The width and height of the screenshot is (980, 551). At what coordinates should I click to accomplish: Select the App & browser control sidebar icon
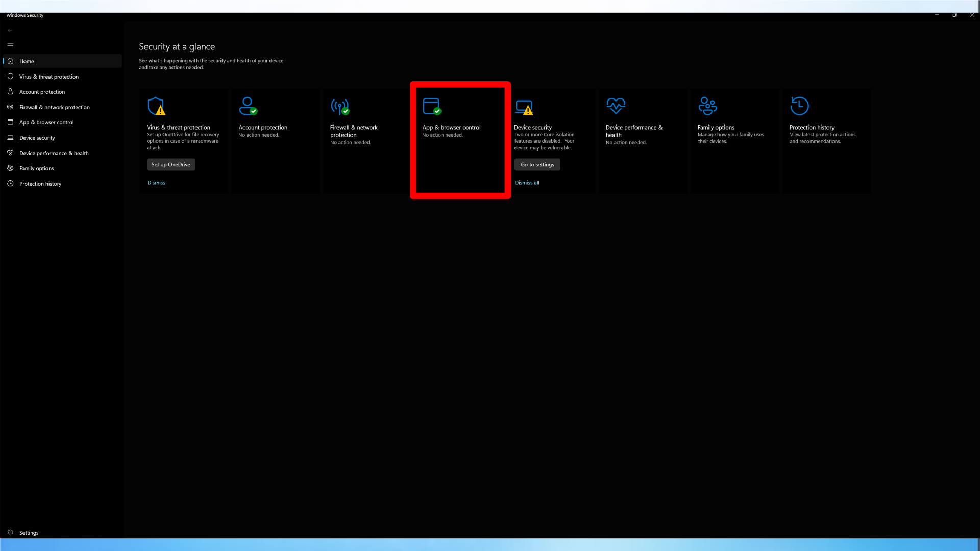[x=10, y=122]
